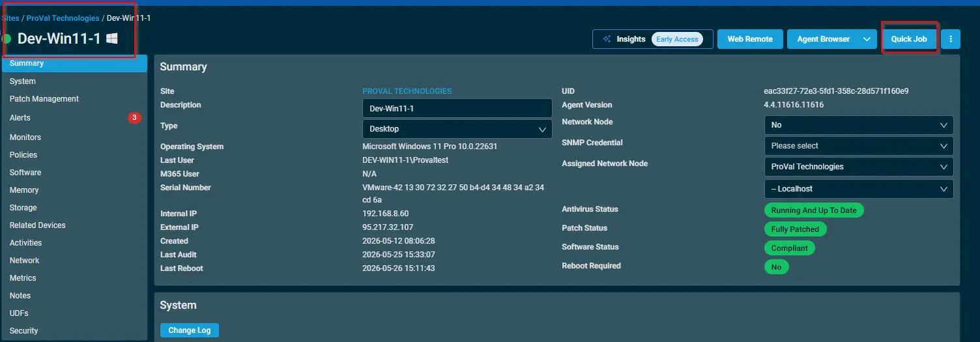This screenshot has height=342, width=980.
Task: Open the Monitors sidebar section
Action: point(25,137)
